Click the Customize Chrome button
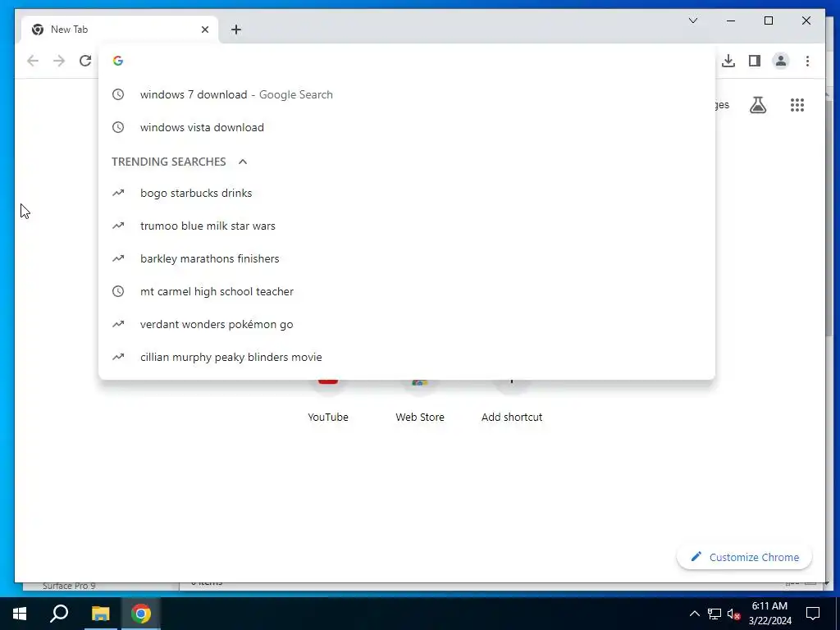This screenshot has height=630, width=840. click(745, 557)
